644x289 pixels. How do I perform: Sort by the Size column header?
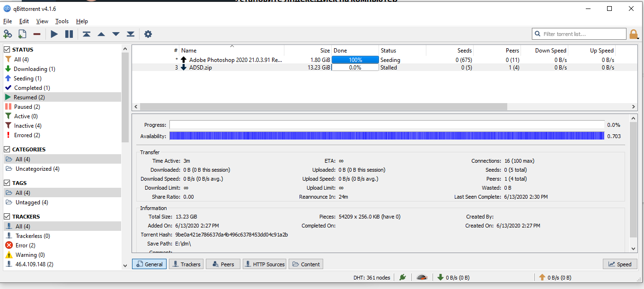point(308,50)
